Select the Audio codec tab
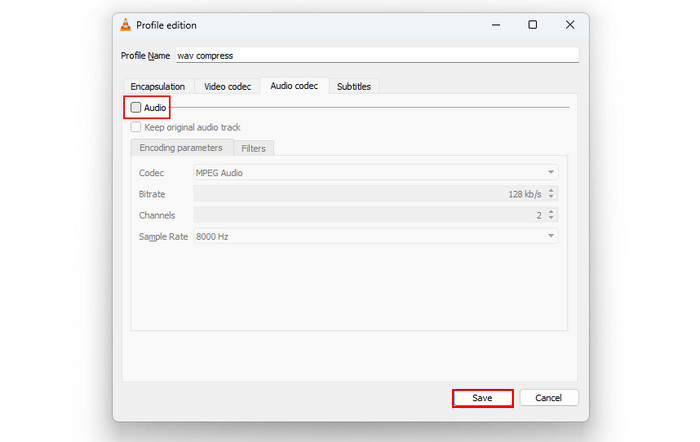 pos(294,86)
